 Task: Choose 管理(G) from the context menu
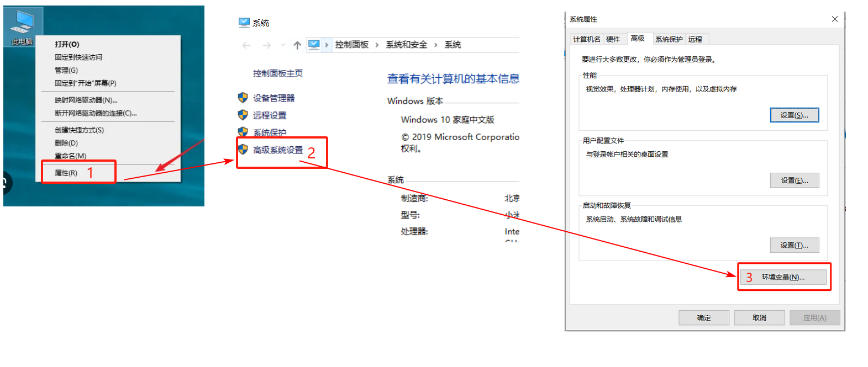pyautogui.click(x=66, y=70)
